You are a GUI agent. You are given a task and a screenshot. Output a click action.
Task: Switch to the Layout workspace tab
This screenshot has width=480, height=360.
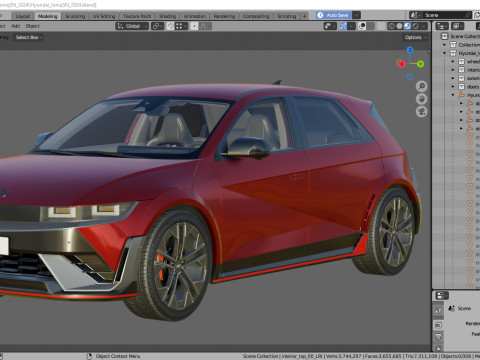tap(23, 16)
